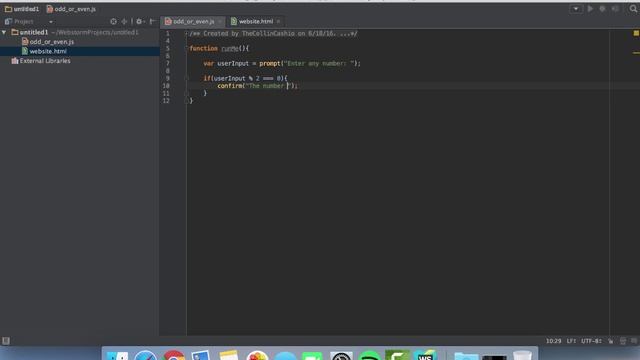Open Search Everywhere magnifier icon

tap(633, 9)
